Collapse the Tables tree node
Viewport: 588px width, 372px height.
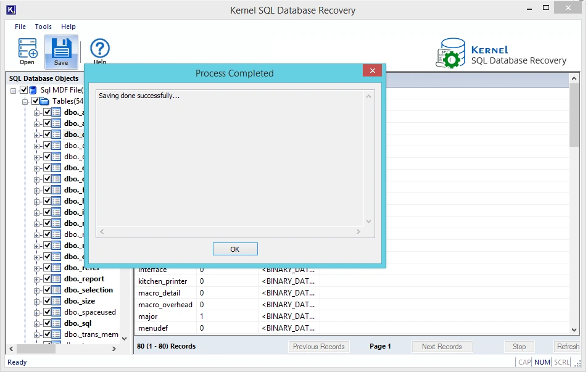(25, 102)
